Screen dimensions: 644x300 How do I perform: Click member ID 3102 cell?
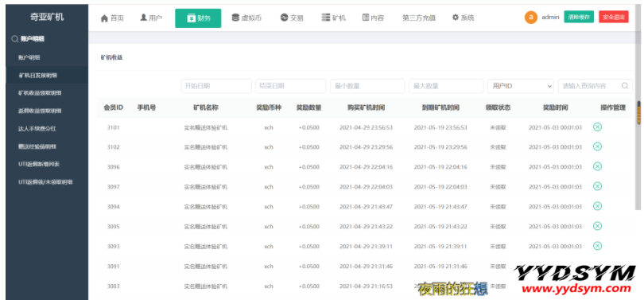[114, 147]
